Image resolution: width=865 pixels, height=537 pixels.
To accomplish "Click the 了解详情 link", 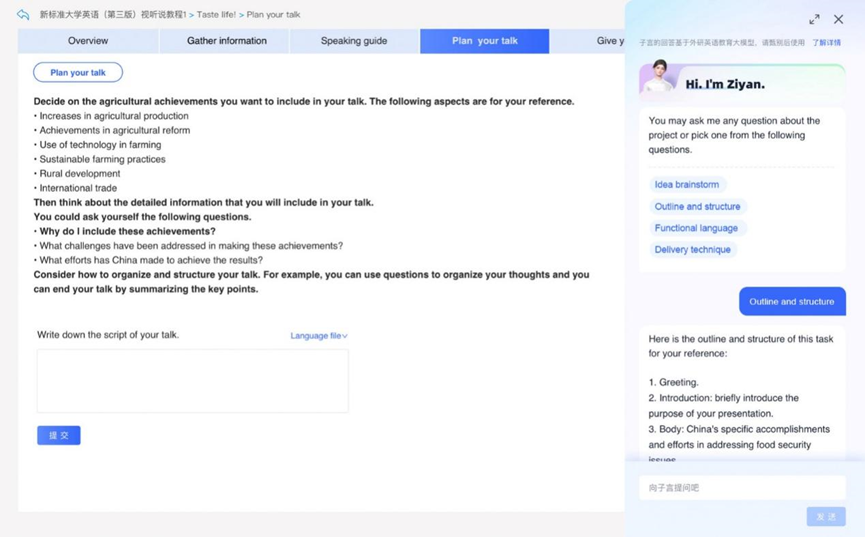I will click(x=826, y=43).
